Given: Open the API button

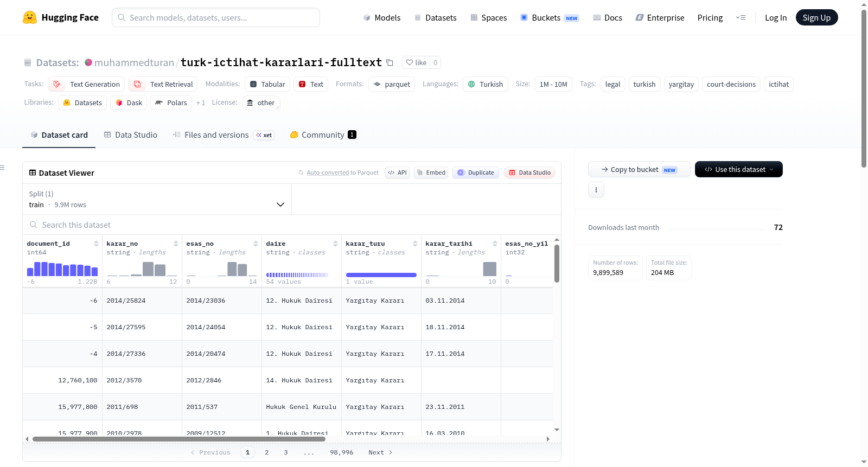Looking at the screenshot, I should (397, 172).
